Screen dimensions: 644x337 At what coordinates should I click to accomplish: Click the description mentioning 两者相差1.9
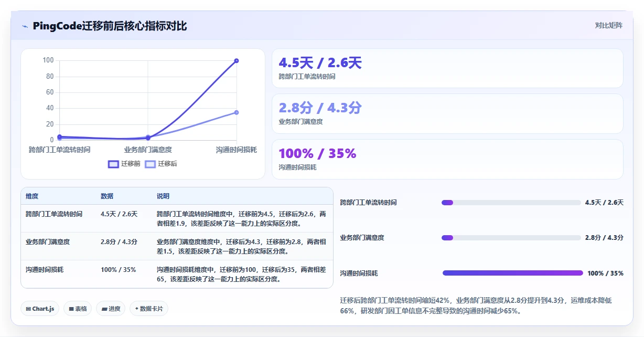pos(241,219)
